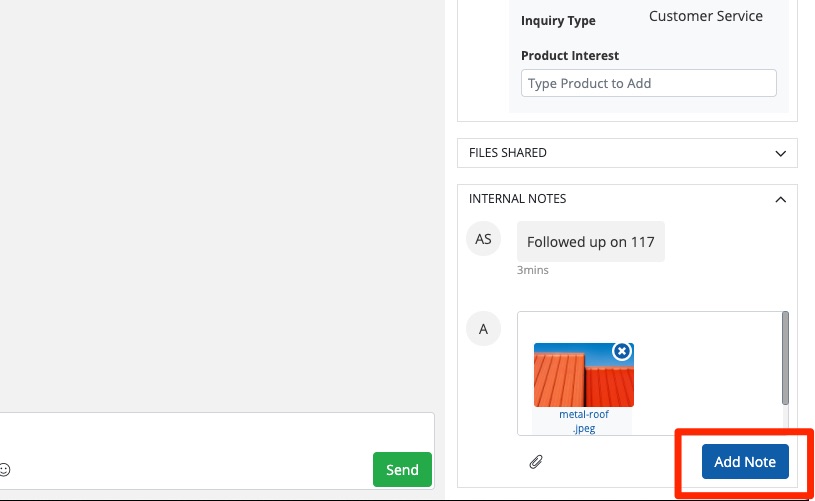
Task: Click the Inquiry Type field label
Action: (558, 21)
